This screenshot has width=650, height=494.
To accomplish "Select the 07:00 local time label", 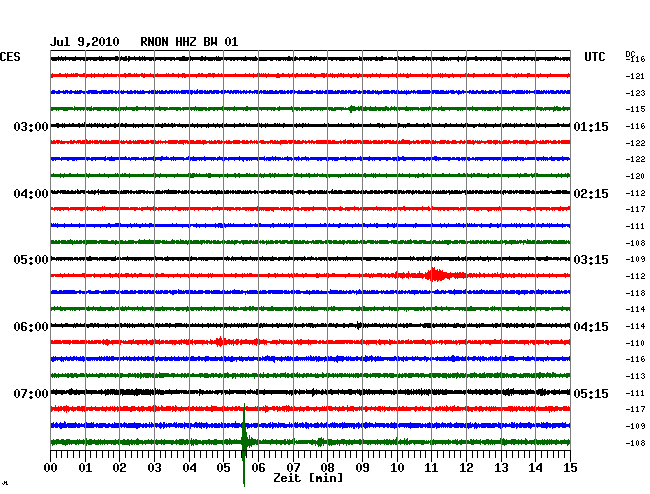I will coord(31,393).
